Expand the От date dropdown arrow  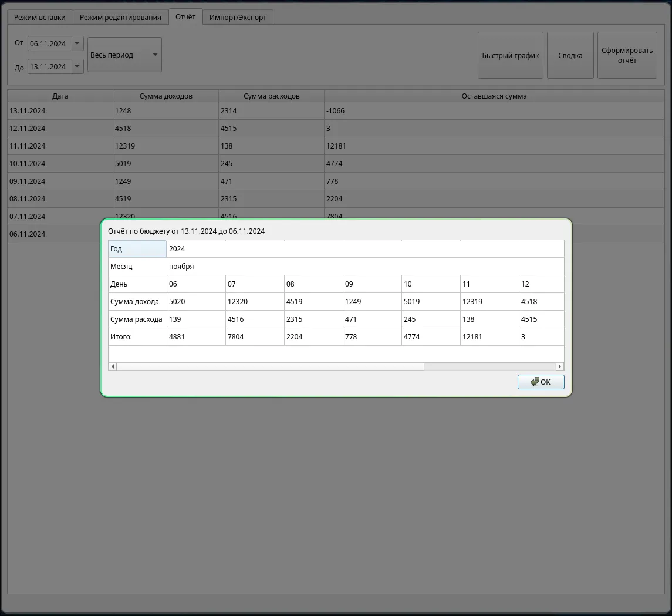point(77,44)
